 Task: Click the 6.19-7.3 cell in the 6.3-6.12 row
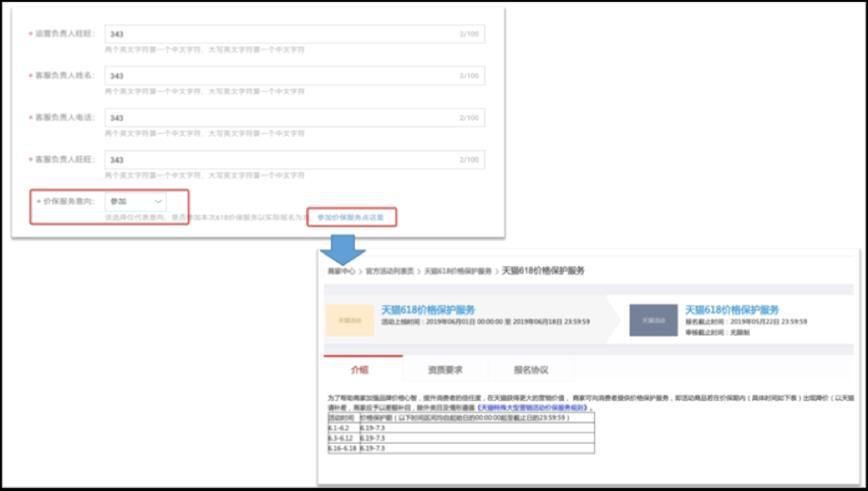pos(477,438)
